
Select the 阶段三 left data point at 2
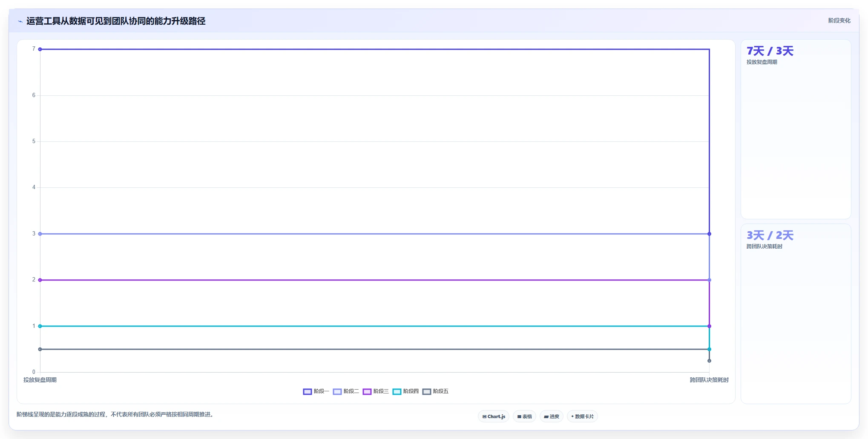[40, 280]
